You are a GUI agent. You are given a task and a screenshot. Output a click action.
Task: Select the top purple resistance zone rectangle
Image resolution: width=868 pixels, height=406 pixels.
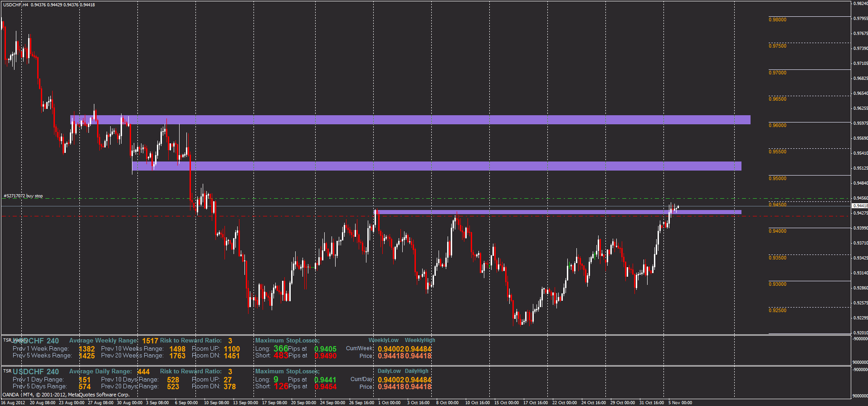tap(408, 120)
